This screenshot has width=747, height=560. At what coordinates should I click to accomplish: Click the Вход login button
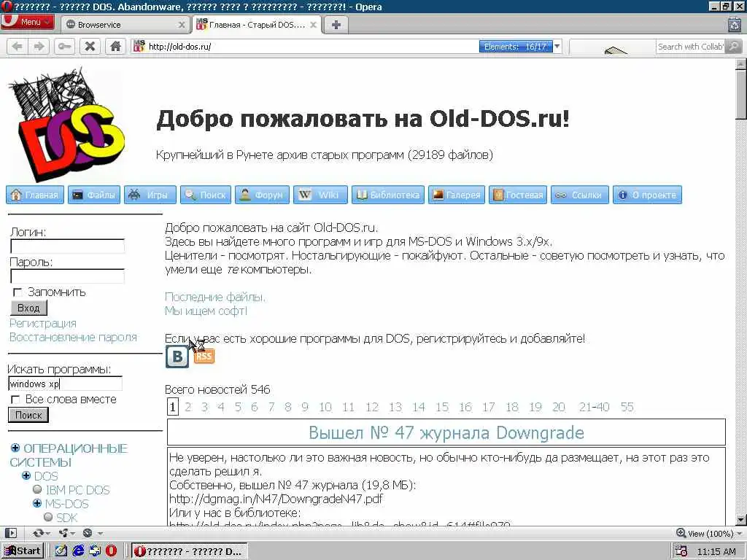tap(28, 308)
